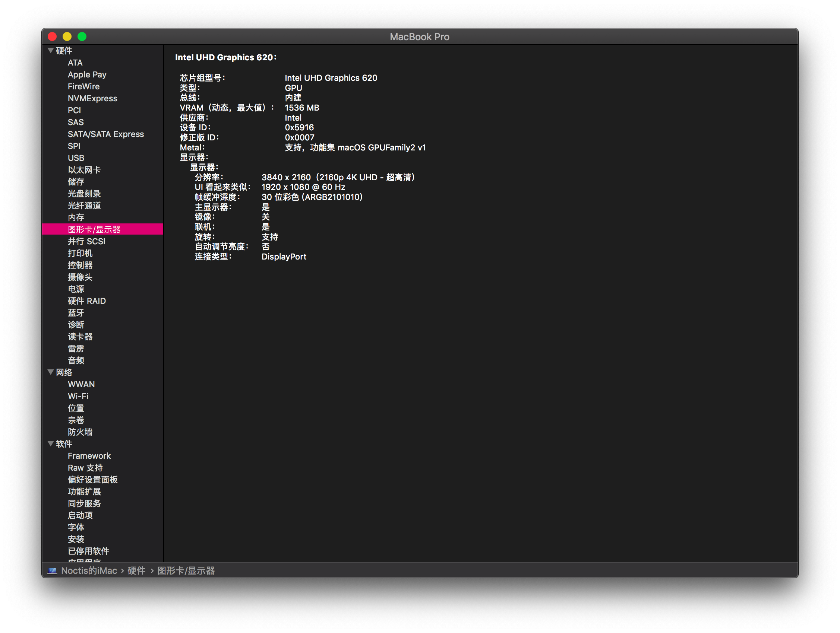
Task: Collapse the 硬件 section triangle
Action: pyautogui.click(x=51, y=51)
